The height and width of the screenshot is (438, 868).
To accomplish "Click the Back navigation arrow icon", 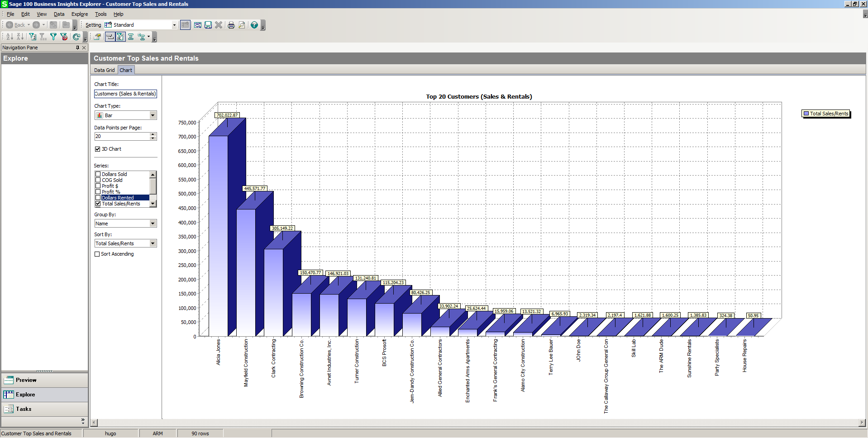I will (9, 25).
